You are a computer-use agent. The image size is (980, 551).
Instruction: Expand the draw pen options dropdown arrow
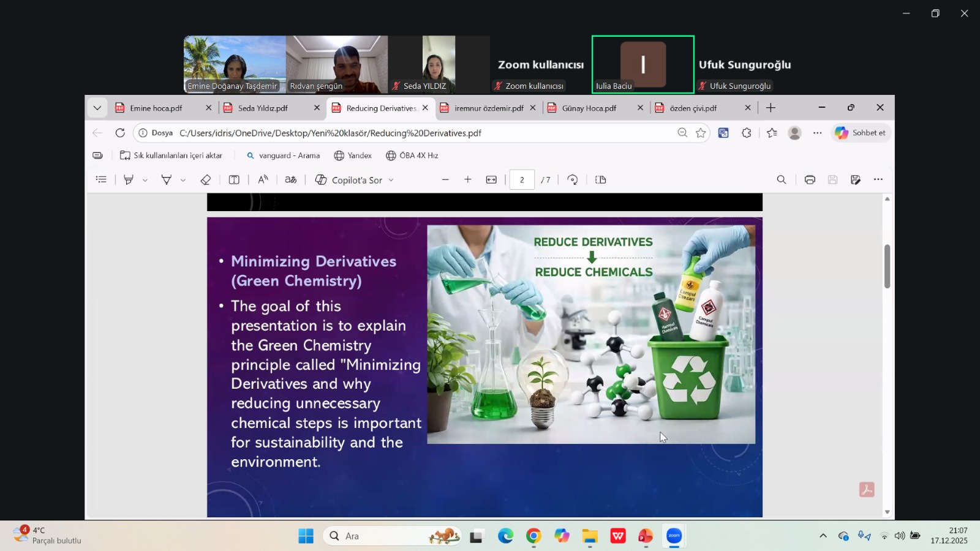[x=183, y=180]
